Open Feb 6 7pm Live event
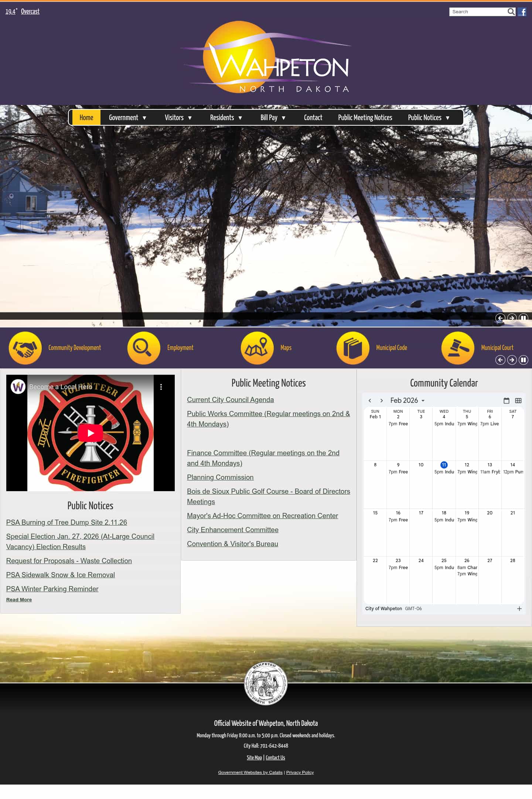The width and height of the screenshot is (532, 799). (490, 424)
